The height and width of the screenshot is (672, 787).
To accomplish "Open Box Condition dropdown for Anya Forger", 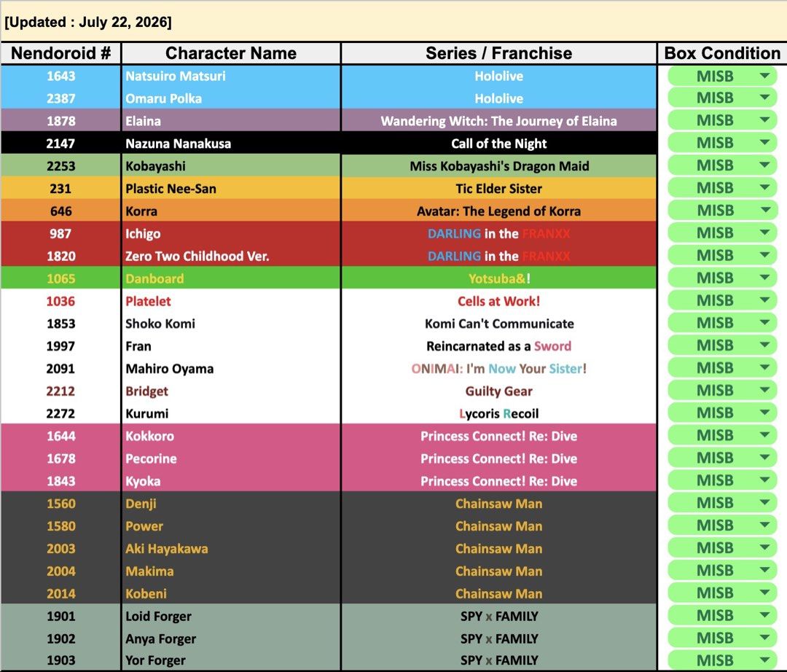I will pyautogui.click(x=765, y=638).
